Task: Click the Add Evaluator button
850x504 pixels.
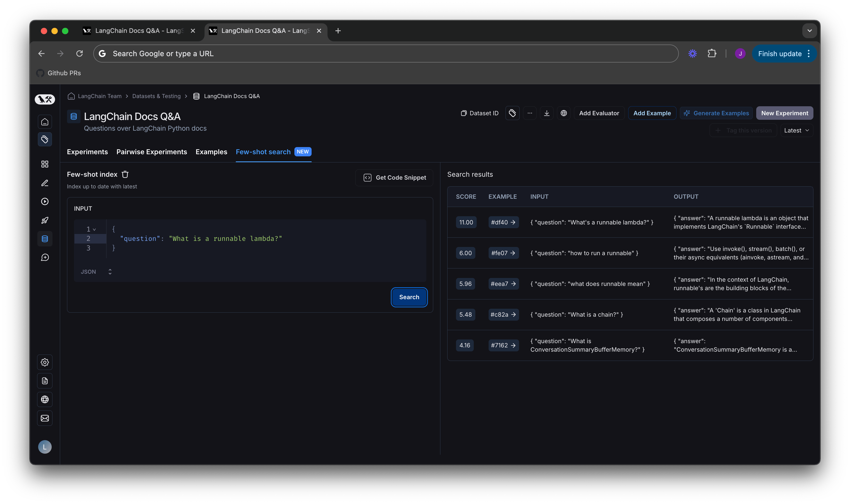Action: pos(599,113)
